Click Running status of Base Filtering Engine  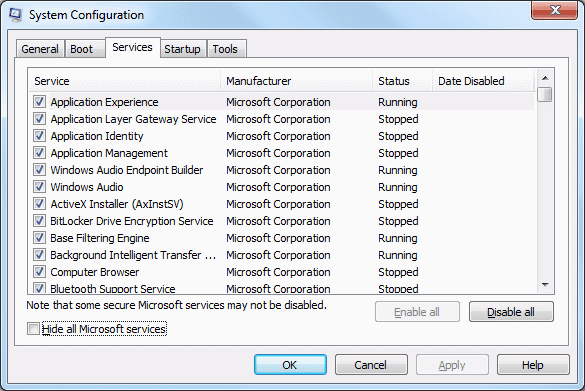click(398, 238)
